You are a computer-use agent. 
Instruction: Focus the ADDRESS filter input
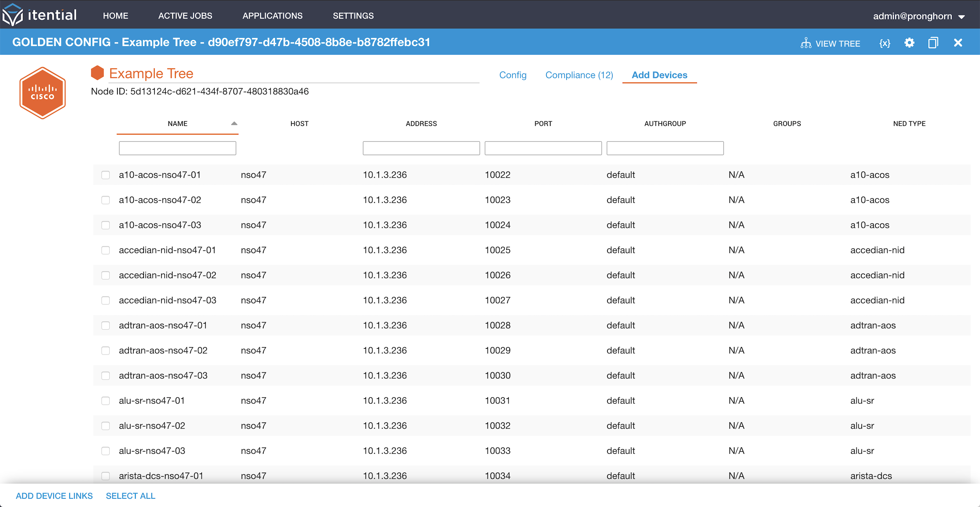[421, 148]
